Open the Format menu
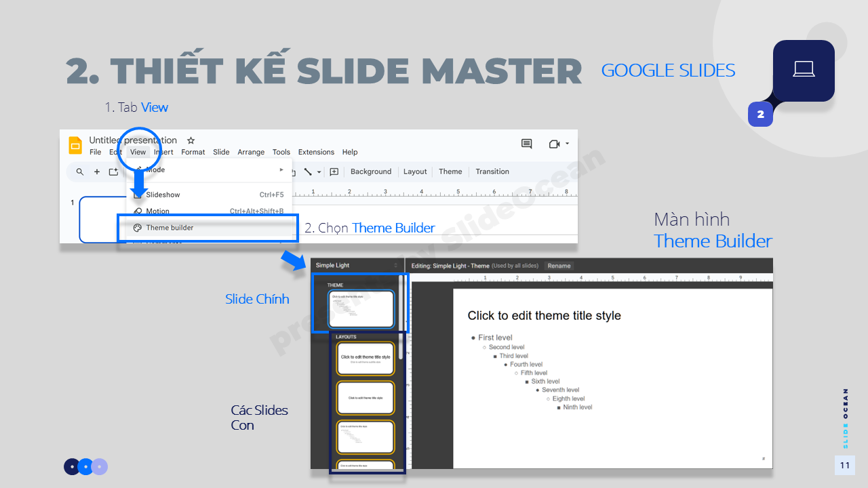Viewport: 868px width, 488px height. (x=193, y=152)
